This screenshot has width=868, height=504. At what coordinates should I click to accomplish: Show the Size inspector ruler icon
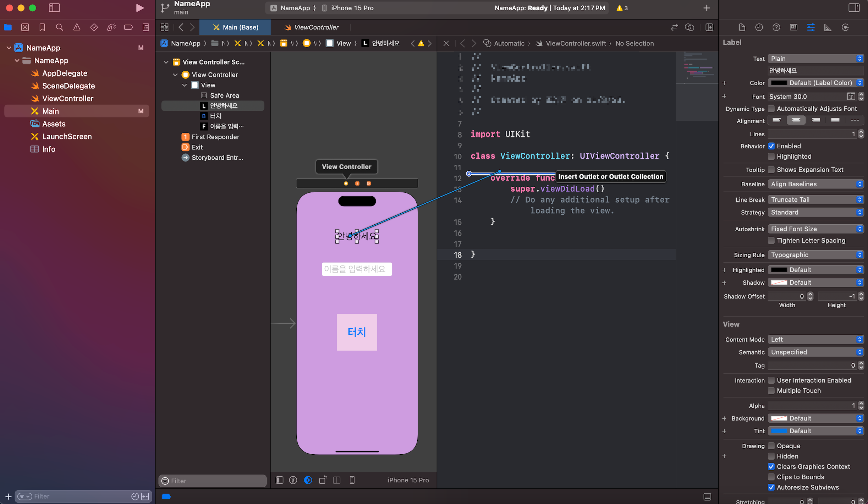click(828, 27)
